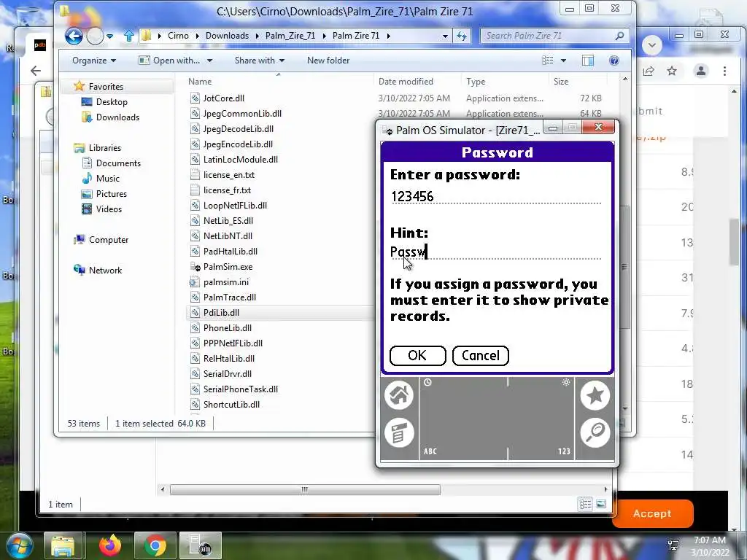Open the Windows Start menu
The height and width of the screenshot is (560, 747).
18,545
